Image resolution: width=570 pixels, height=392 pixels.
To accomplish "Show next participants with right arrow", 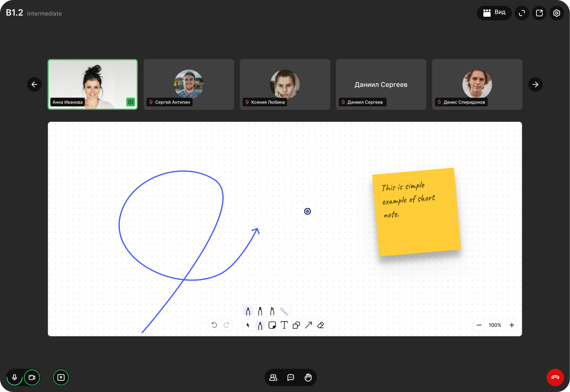I will pos(535,85).
